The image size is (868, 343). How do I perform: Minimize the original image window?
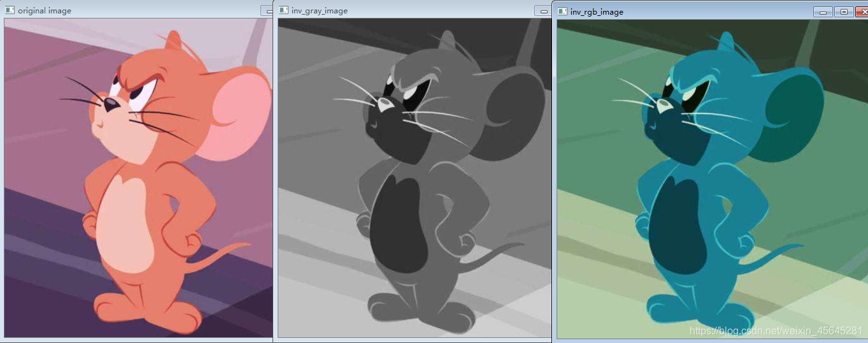pos(267,11)
